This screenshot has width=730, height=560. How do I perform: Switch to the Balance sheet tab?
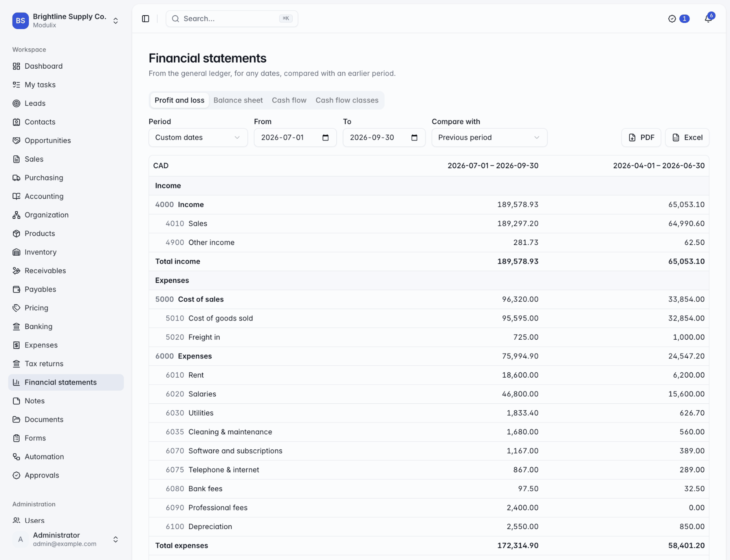[238, 100]
